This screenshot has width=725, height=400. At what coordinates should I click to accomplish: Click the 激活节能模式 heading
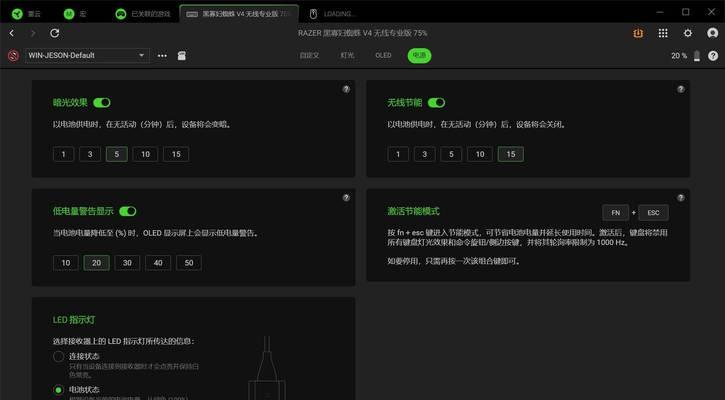tap(413, 211)
